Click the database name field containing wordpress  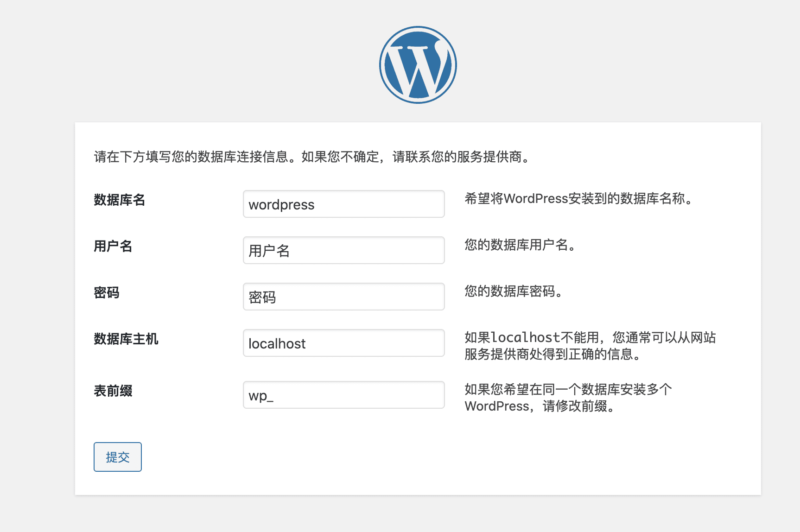click(344, 204)
